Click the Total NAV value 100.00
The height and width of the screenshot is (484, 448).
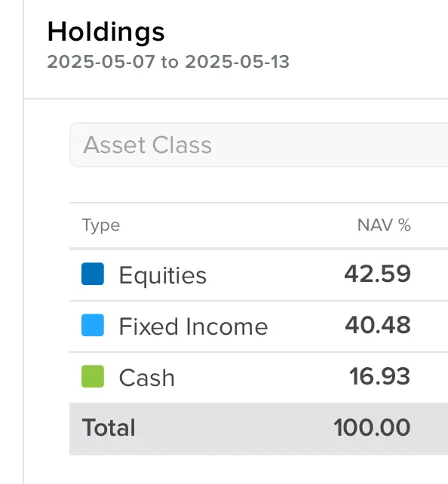pos(372,427)
